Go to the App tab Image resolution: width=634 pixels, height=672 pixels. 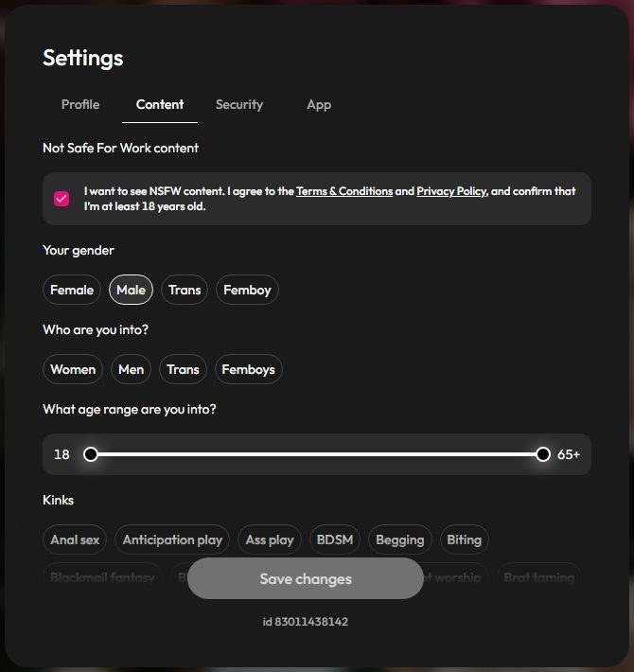tap(319, 104)
